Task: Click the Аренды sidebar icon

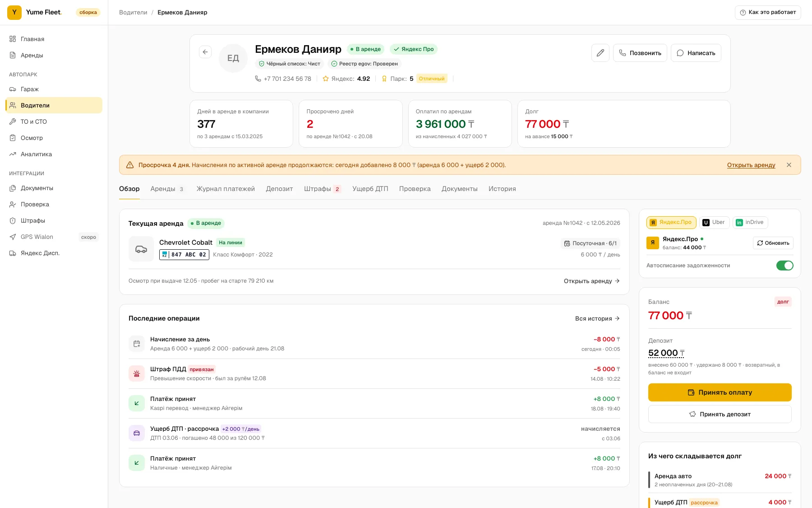Action: tap(13, 55)
